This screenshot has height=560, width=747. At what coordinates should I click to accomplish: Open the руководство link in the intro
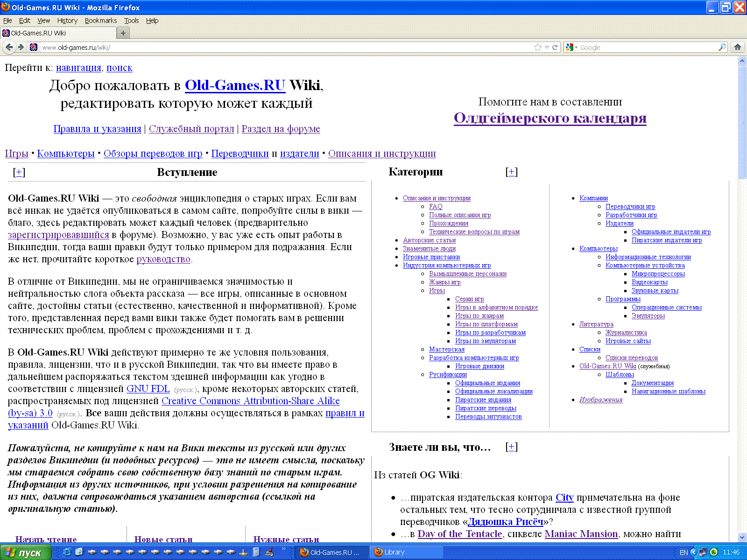tap(163, 259)
